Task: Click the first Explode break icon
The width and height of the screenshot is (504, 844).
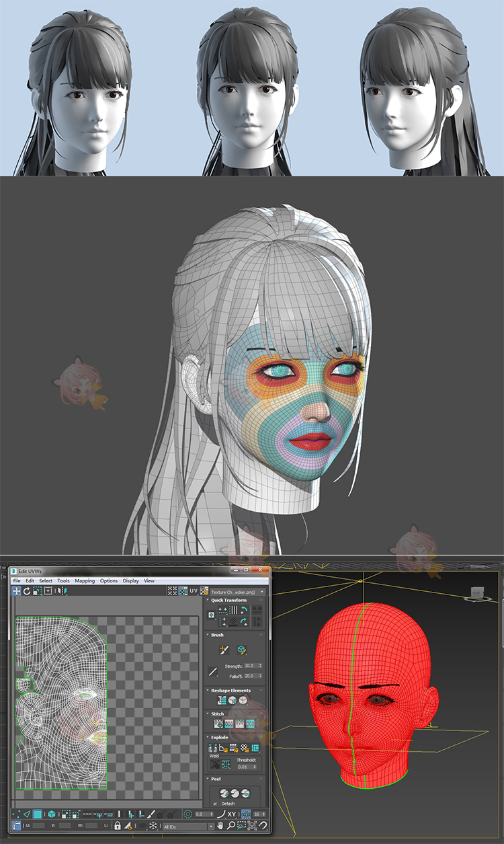Action: pos(213,749)
